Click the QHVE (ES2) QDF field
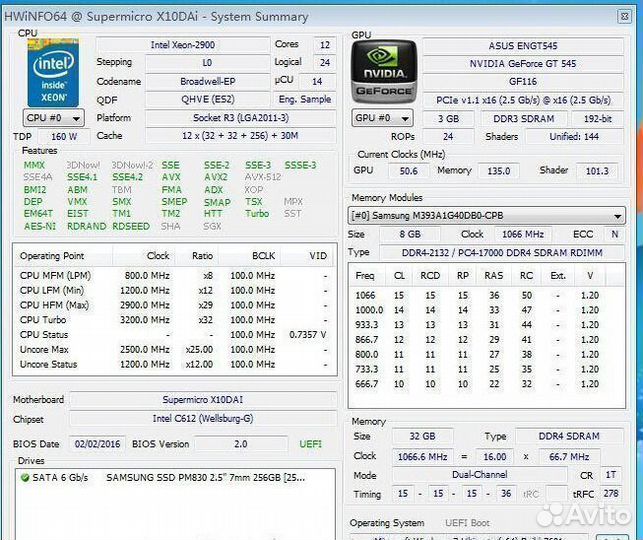Image resolution: width=643 pixels, height=540 pixels. coord(208,100)
